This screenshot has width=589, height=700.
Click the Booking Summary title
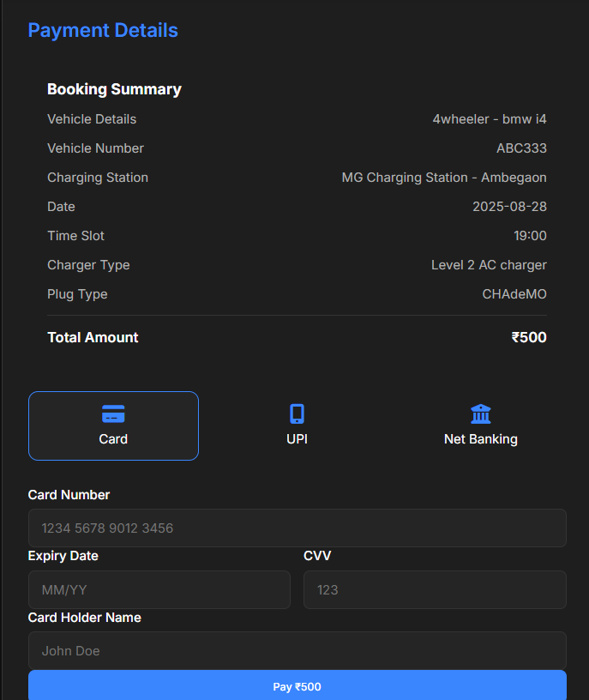(x=114, y=89)
